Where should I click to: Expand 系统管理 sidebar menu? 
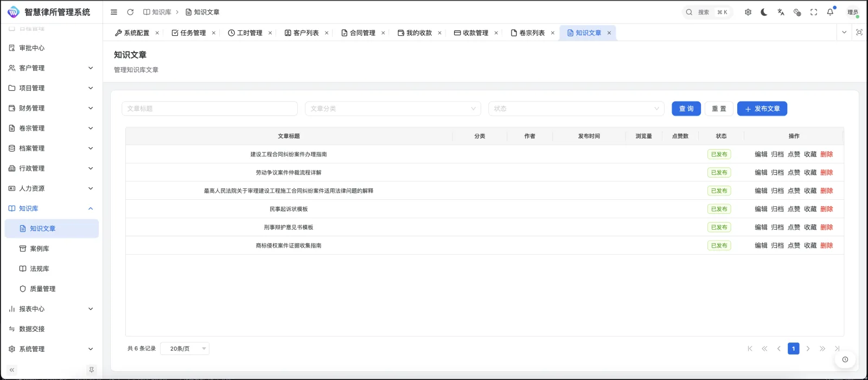(52, 349)
